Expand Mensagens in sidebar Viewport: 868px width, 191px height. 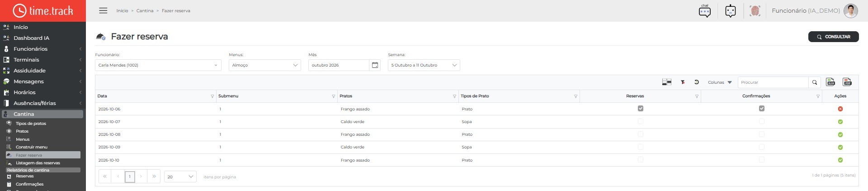click(x=42, y=81)
